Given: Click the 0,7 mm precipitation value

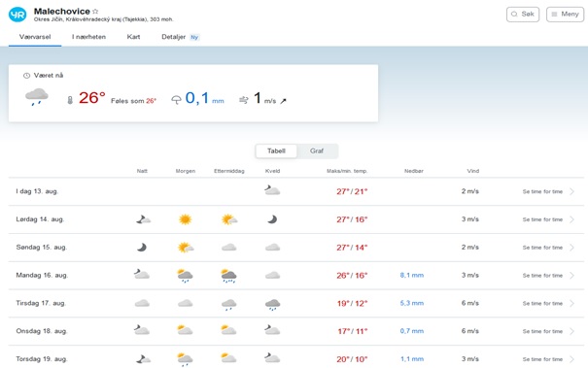Looking at the screenshot, I should pyautogui.click(x=412, y=331).
